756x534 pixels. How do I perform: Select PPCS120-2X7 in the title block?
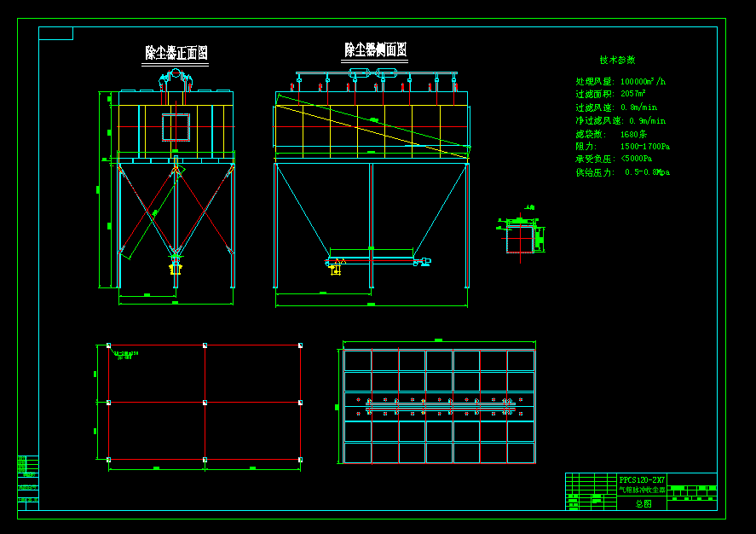coord(642,480)
